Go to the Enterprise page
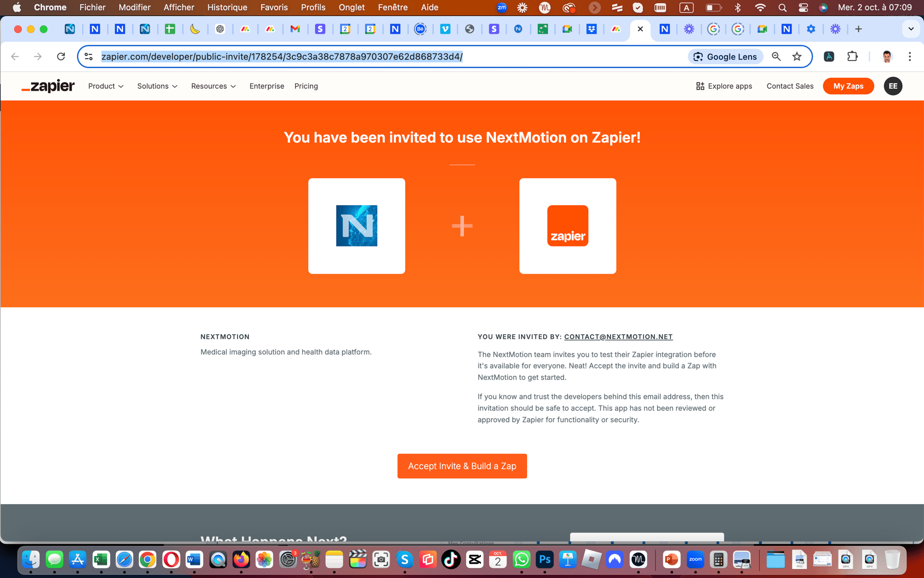The height and width of the screenshot is (578, 924). point(267,86)
